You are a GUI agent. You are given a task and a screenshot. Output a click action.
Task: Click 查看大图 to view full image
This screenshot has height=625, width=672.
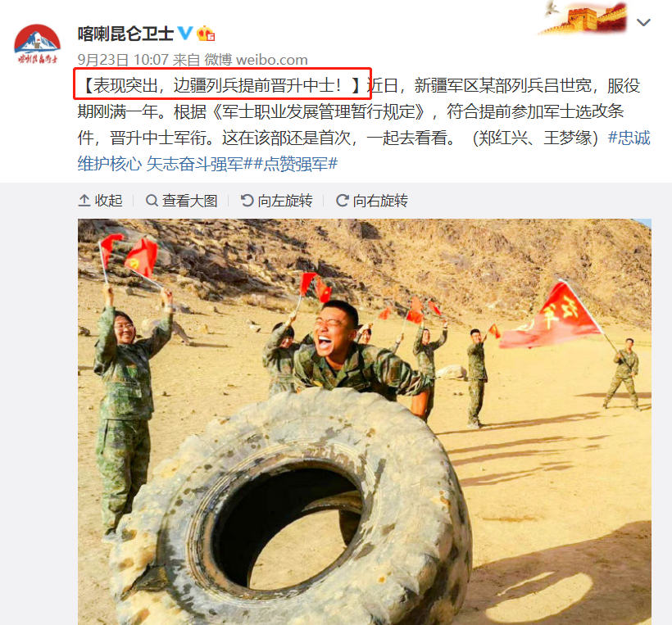point(182,200)
